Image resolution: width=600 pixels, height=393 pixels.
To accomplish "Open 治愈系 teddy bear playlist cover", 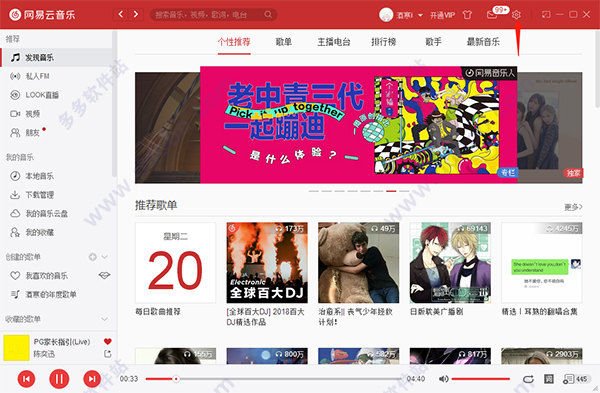I will pyautogui.click(x=359, y=263).
